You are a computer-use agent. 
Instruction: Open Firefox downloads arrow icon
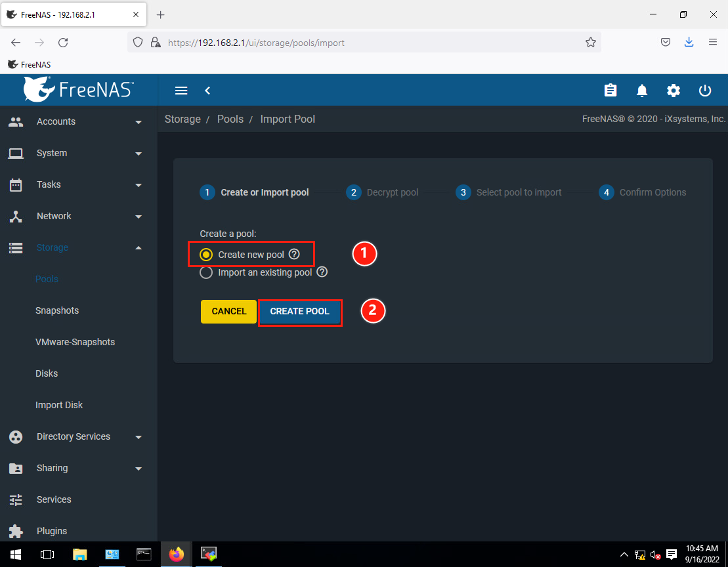click(x=689, y=42)
